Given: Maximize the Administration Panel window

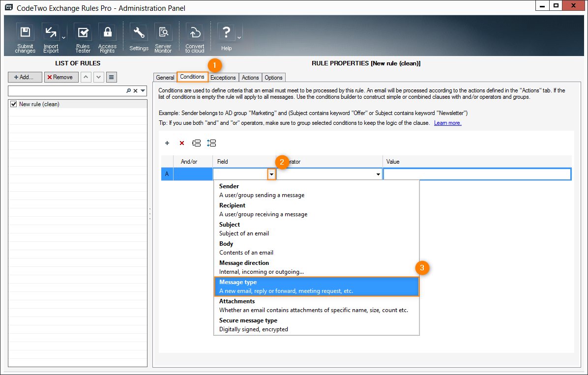Looking at the screenshot, I should click(556, 6).
